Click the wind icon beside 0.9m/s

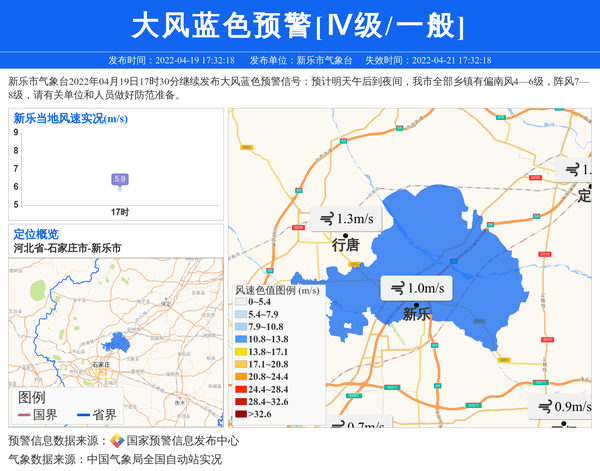pyautogui.click(x=544, y=406)
